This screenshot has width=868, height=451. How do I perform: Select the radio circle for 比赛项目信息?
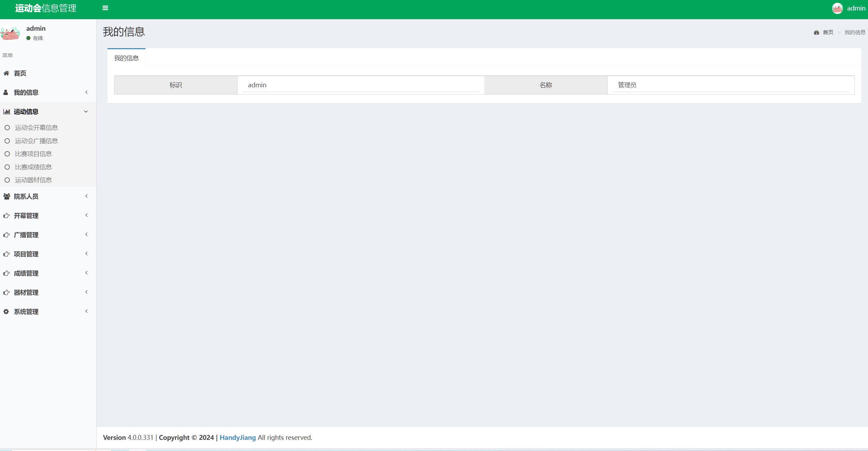pos(7,154)
